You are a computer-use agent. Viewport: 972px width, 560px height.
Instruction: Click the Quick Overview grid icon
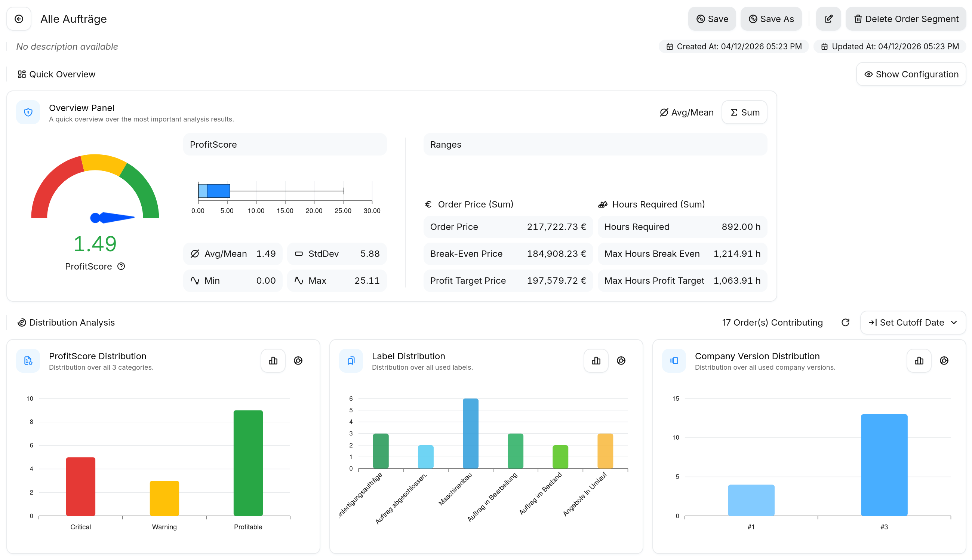click(x=22, y=74)
